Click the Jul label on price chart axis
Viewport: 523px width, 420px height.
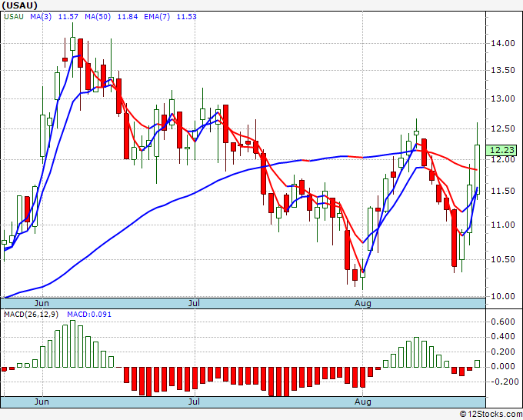pyautogui.click(x=194, y=303)
